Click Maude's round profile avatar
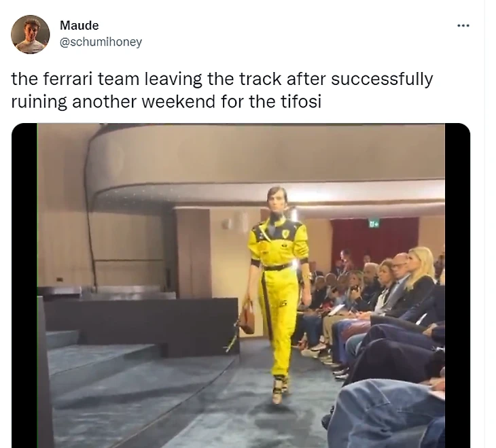 30,34
